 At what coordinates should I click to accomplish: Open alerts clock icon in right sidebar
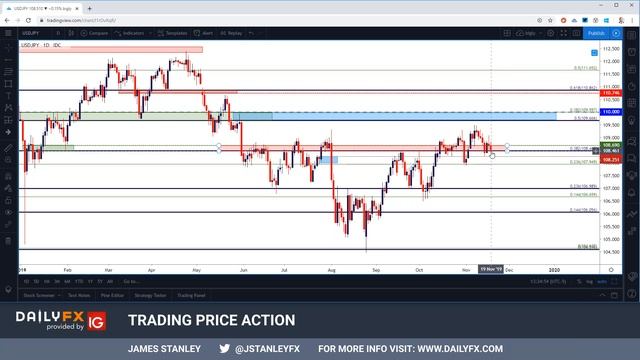tap(632, 52)
